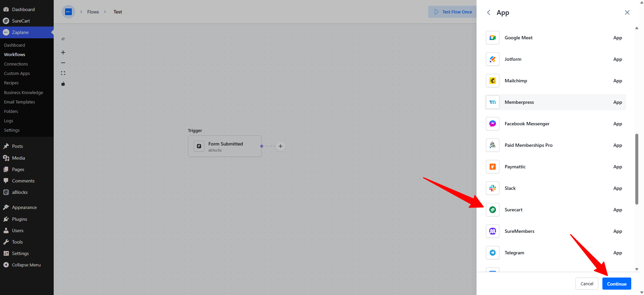Open Appearance in the sidebar

point(27,207)
